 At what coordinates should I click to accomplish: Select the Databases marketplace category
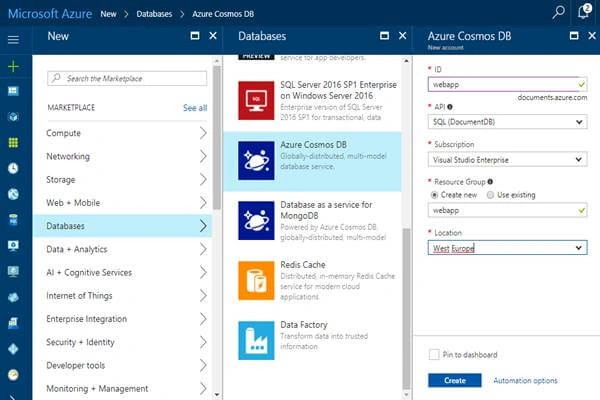point(123,226)
